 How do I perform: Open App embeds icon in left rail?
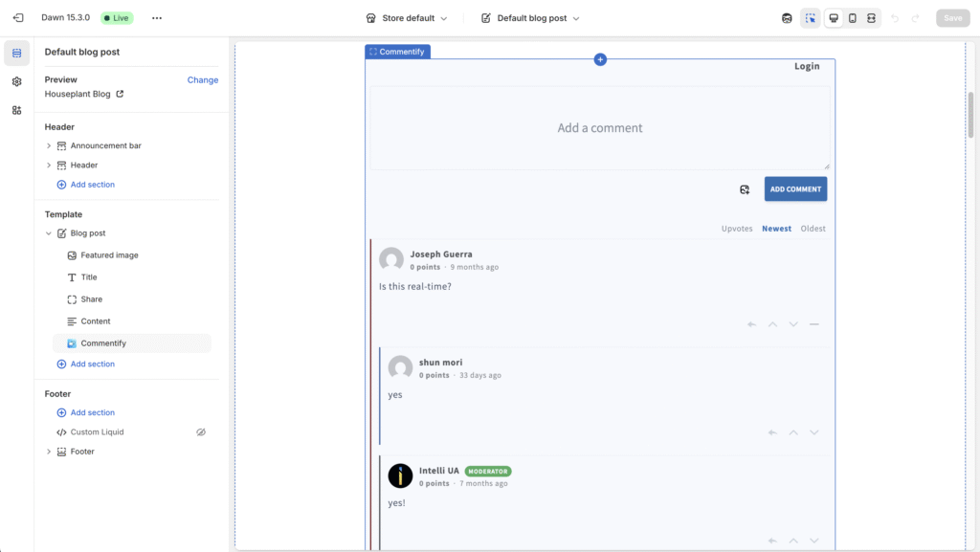pyautogui.click(x=17, y=111)
